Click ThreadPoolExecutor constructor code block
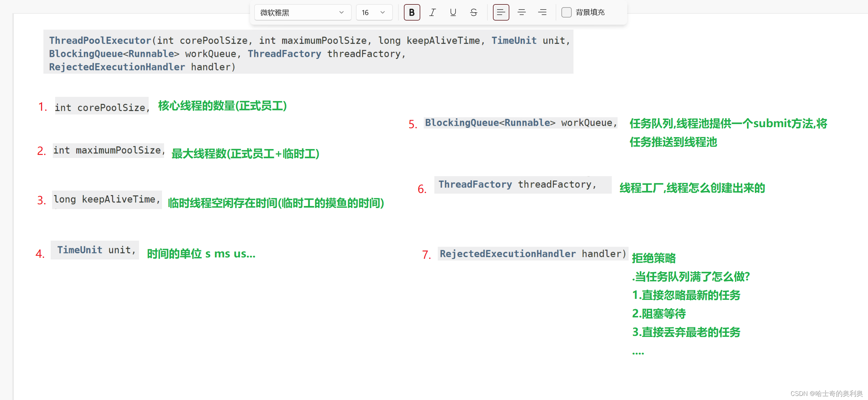Viewport: 868px width, 400px height. point(308,52)
